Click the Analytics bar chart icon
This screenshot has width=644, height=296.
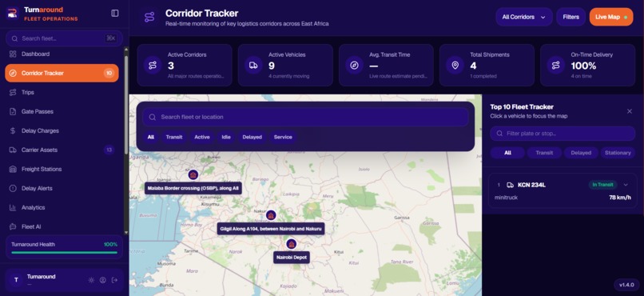pyautogui.click(x=13, y=208)
